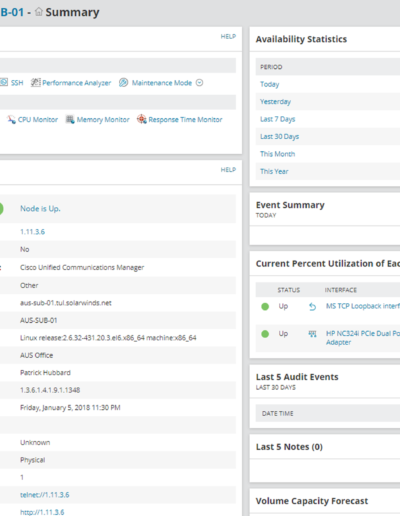
Task: Click the Patrick Hubbard contact value
Action: coord(45,373)
